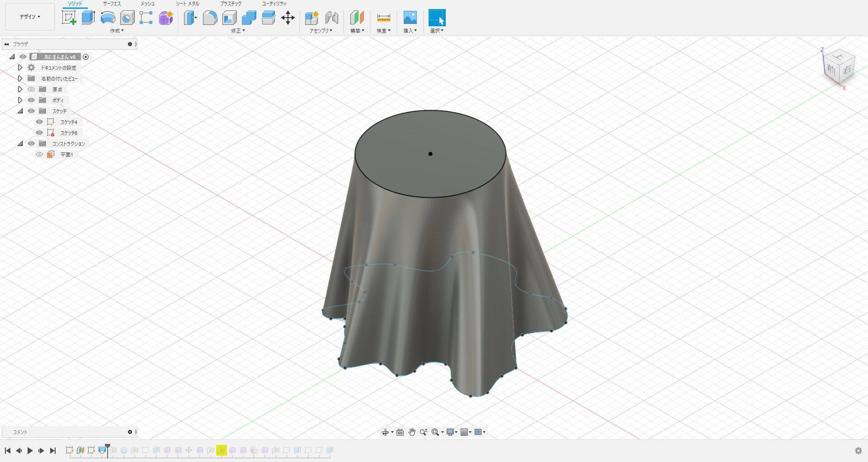
Task: Hide the コンストラクション folder
Action: [x=31, y=143]
